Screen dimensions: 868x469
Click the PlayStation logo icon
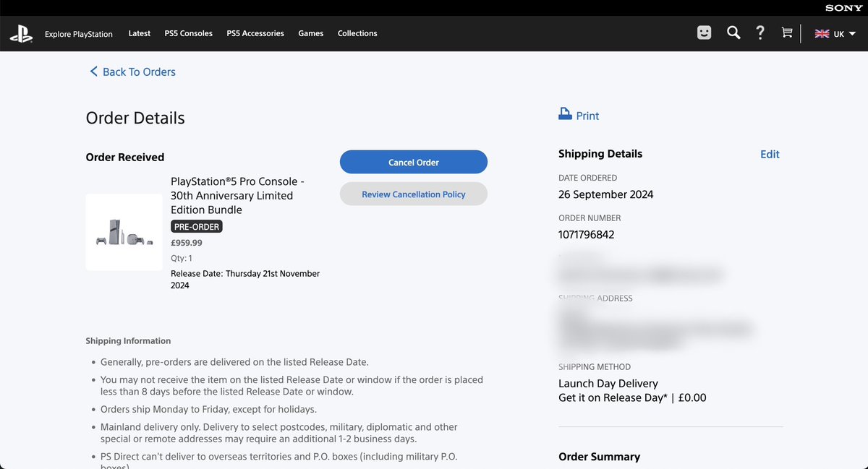click(21, 33)
